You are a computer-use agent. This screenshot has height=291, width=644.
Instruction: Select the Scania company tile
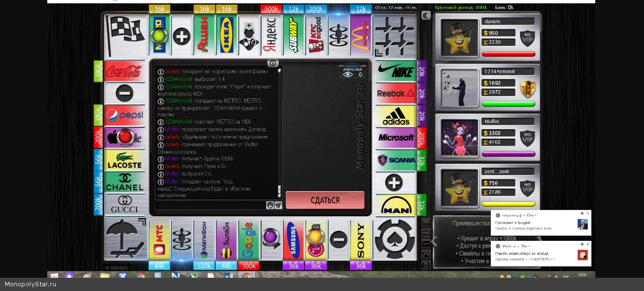[396, 160]
